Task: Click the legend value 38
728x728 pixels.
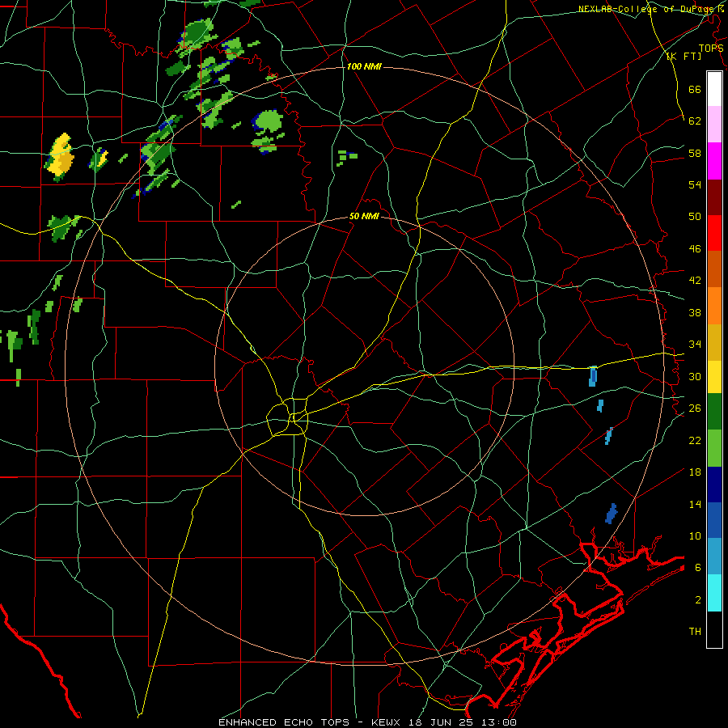Action: (x=695, y=312)
